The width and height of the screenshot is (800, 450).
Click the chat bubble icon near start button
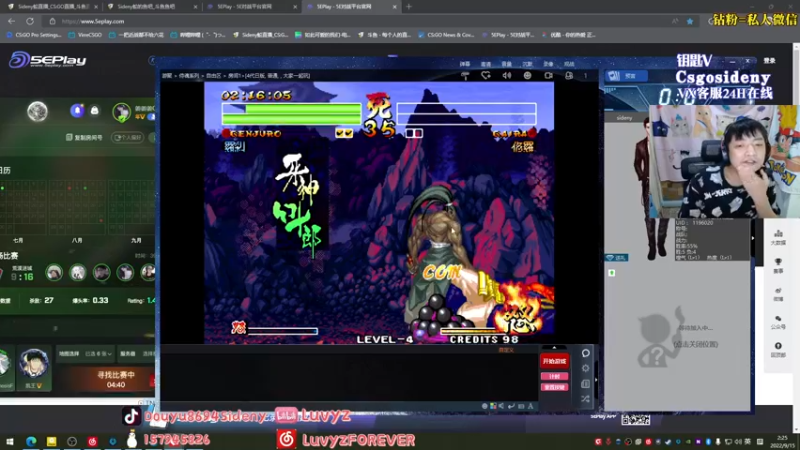(586, 353)
